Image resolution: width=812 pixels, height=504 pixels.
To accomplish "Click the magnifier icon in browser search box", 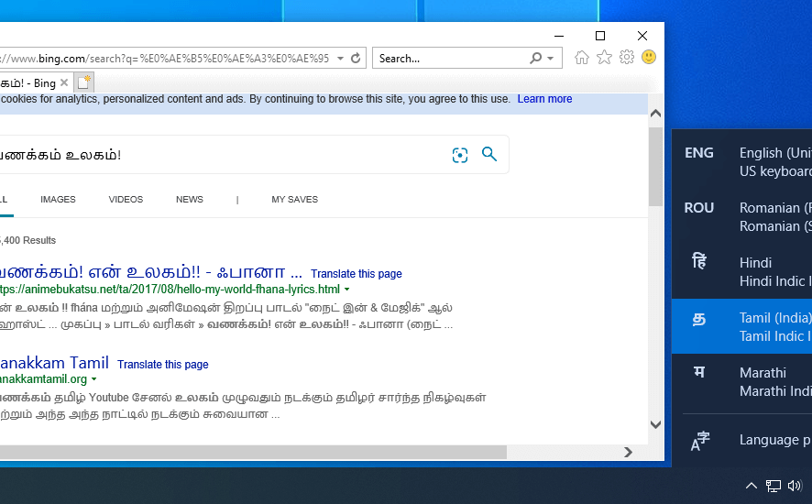I will tap(536, 58).
